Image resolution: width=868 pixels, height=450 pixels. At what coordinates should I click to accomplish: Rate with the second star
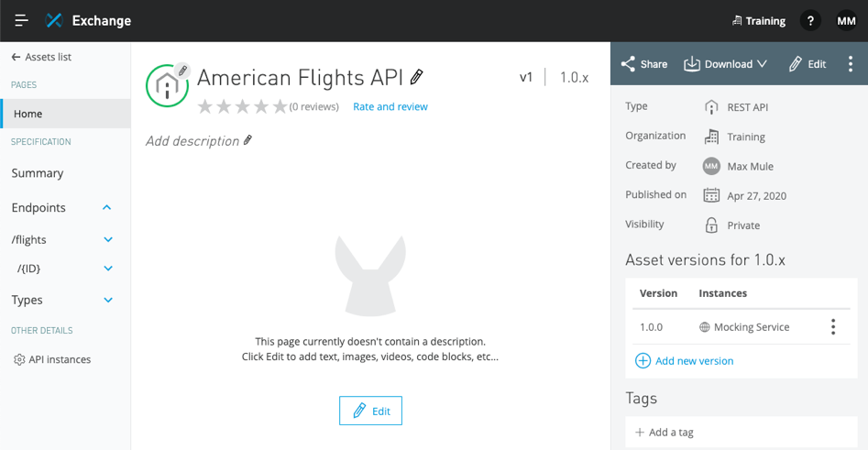[224, 106]
